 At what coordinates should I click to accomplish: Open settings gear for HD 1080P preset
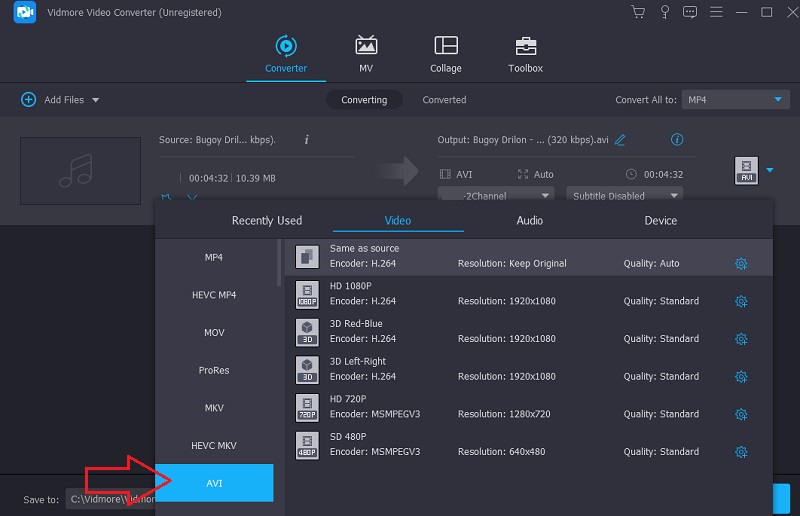(741, 301)
